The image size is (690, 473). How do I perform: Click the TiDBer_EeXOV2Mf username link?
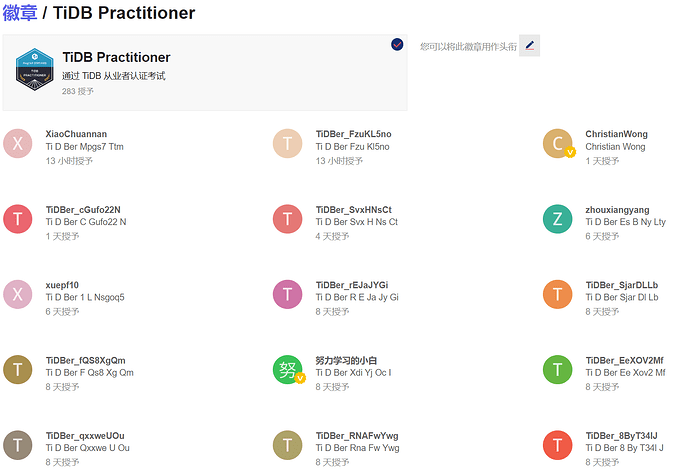(624, 360)
